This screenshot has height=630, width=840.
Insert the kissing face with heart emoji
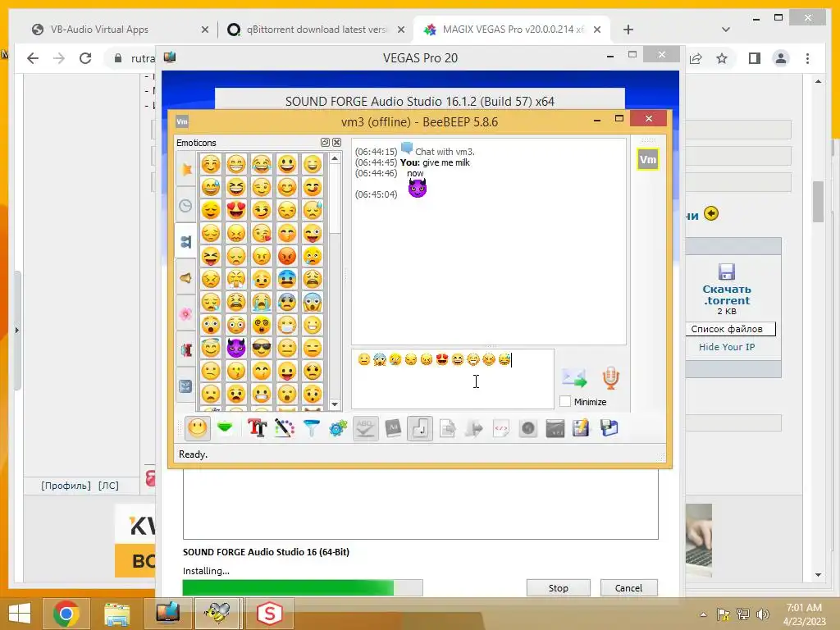(x=262, y=232)
